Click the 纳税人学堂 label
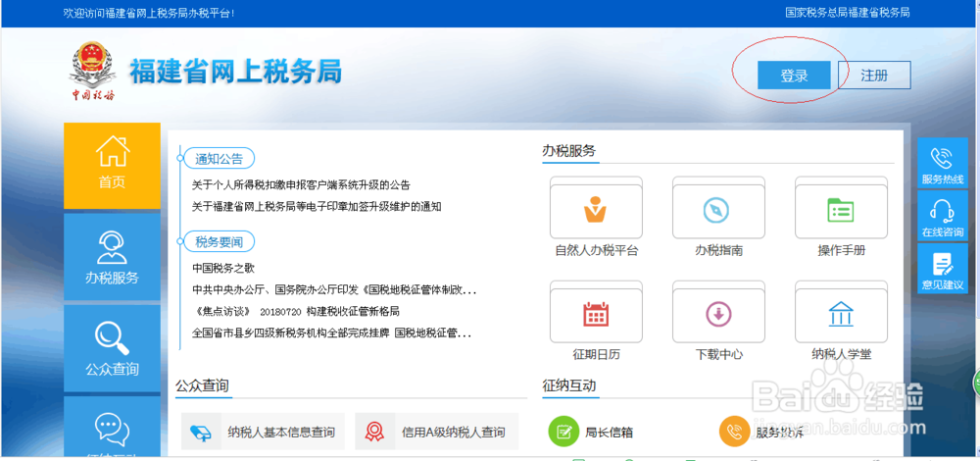This screenshot has width=980, height=461. coord(841,355)
